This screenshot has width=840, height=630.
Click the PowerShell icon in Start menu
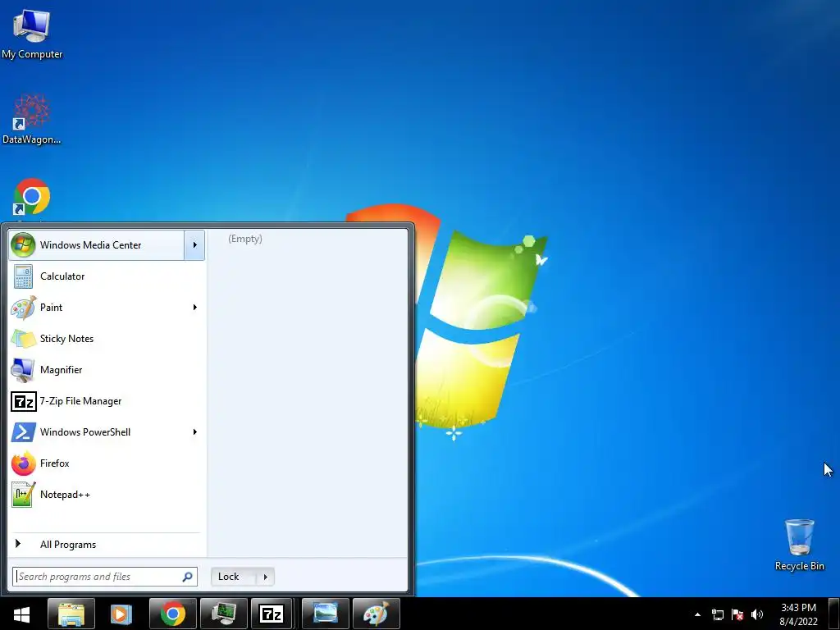pyautogui.click(x=23, y=432)
